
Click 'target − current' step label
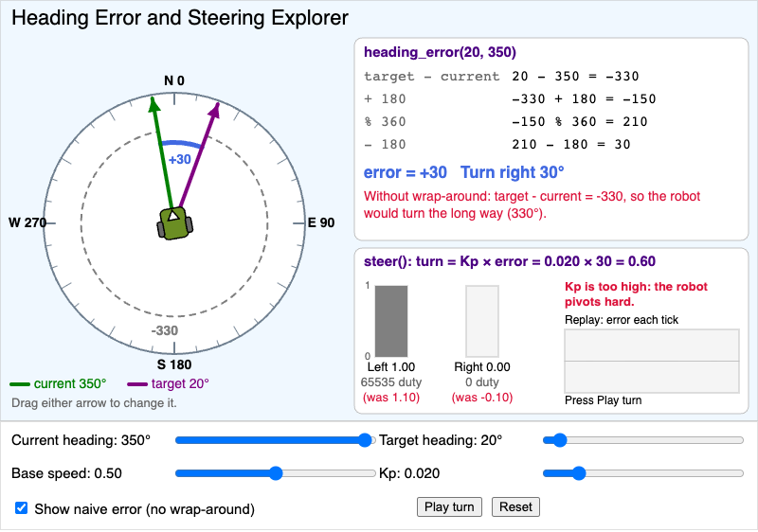(432, 77)
